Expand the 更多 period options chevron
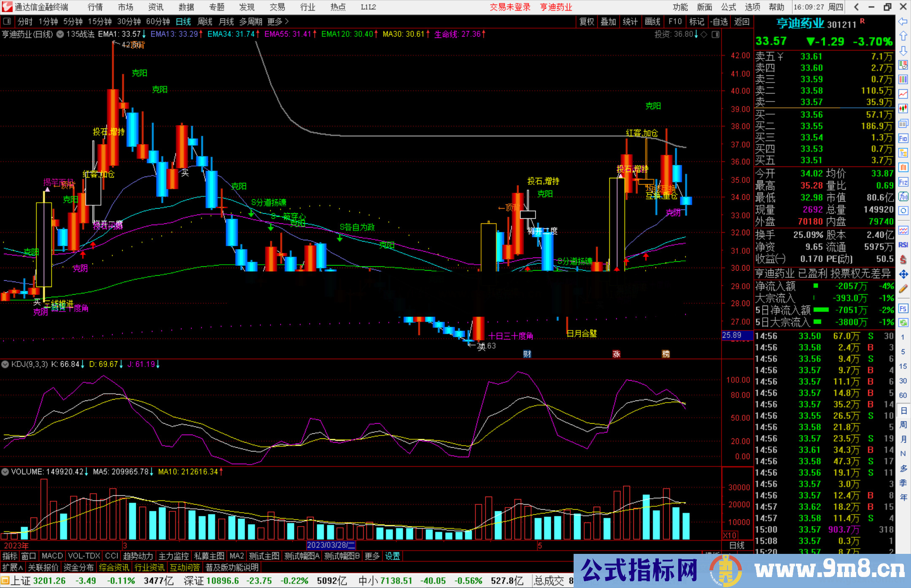The image size is (911, 588). tap(287, 21)
